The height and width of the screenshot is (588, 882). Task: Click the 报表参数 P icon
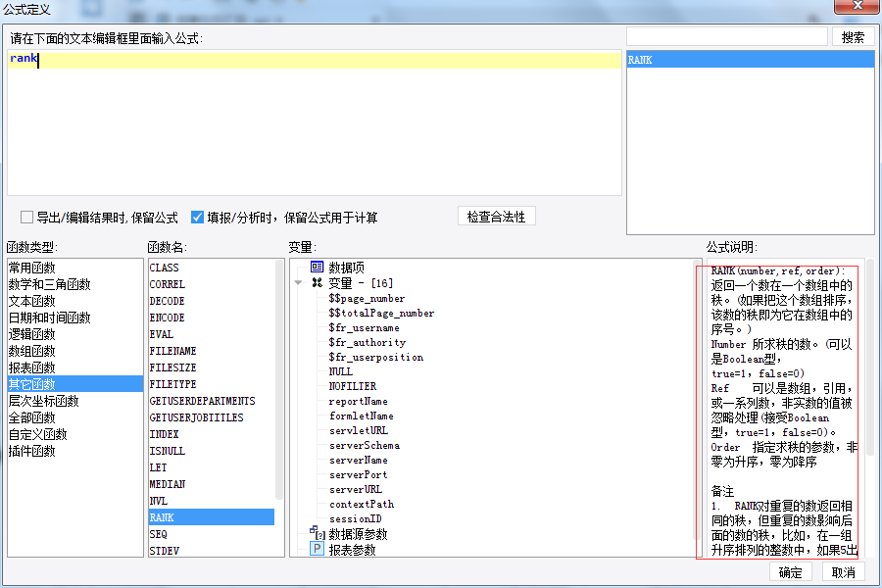(317, 549)
